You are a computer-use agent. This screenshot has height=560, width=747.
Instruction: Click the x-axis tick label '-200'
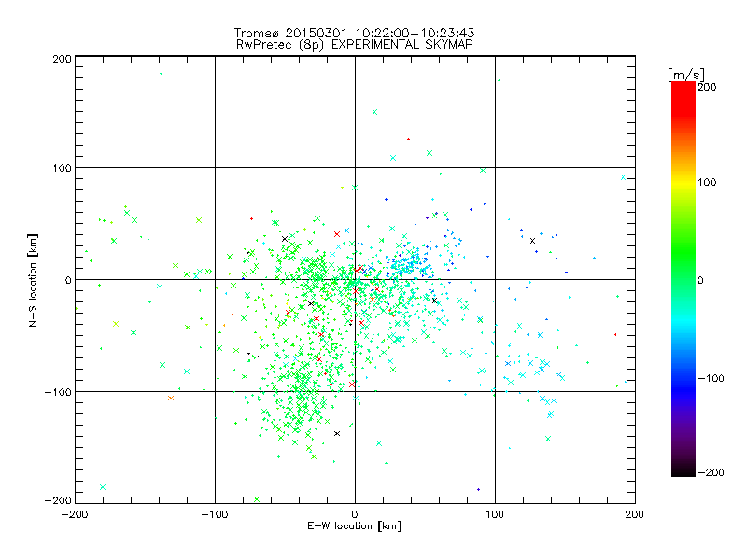[x=75, y=514]
